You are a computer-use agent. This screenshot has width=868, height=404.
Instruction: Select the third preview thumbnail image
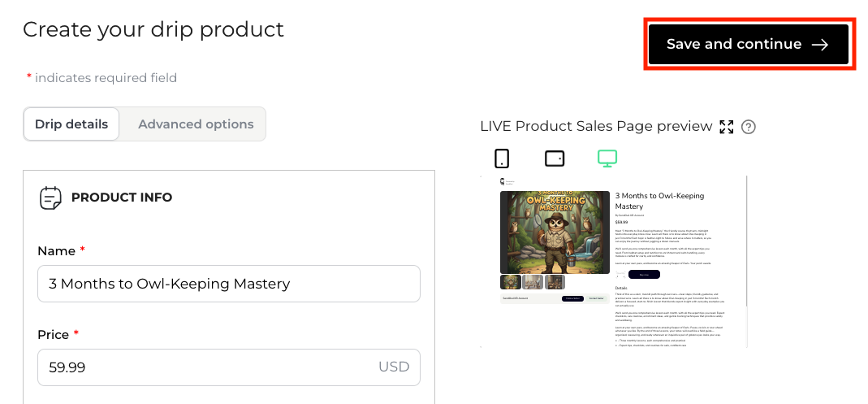point(555,282)
